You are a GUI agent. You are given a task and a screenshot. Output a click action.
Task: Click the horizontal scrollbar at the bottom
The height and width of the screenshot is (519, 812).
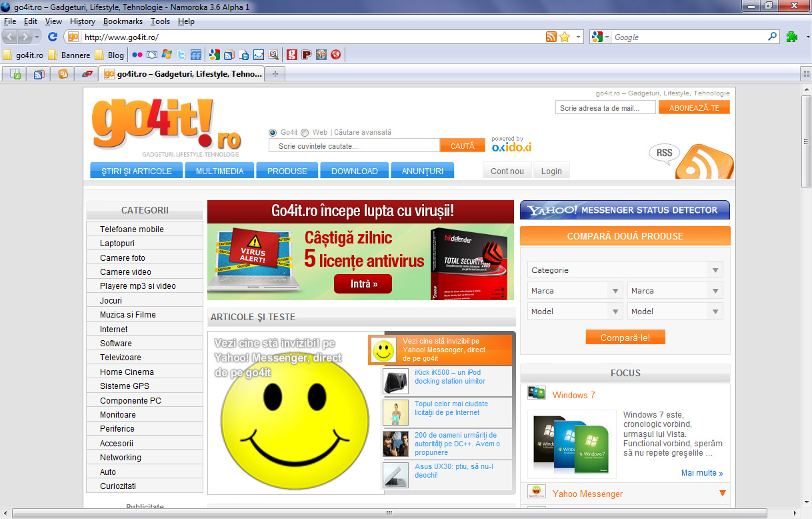coord(389,513)
